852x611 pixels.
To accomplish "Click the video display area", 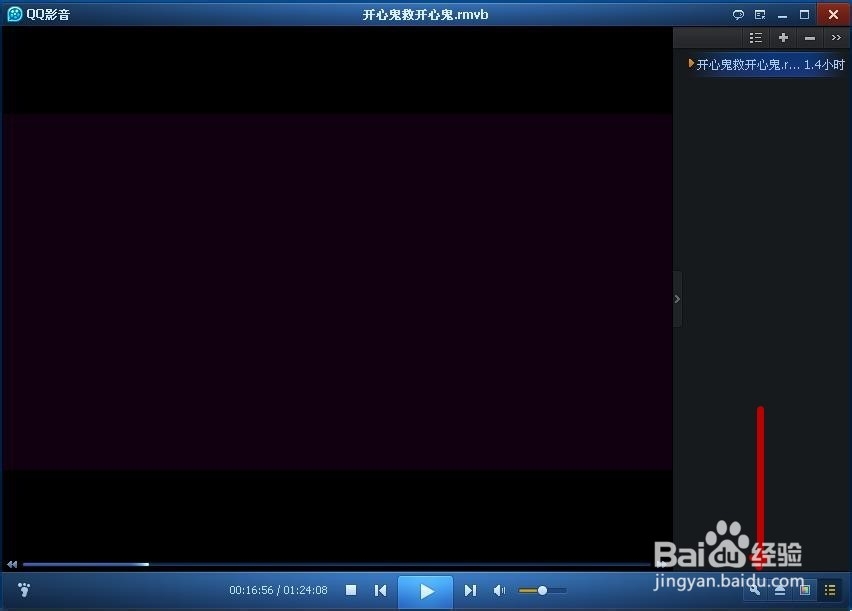I will 337,292.
